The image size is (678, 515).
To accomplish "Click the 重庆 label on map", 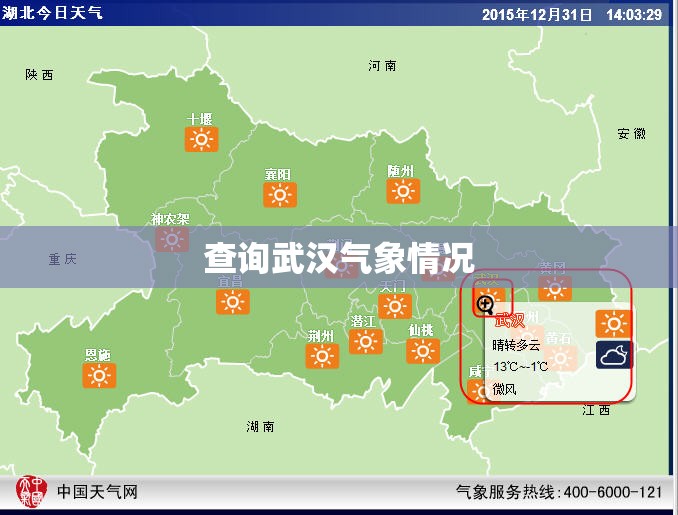I will tap(63, 259).
